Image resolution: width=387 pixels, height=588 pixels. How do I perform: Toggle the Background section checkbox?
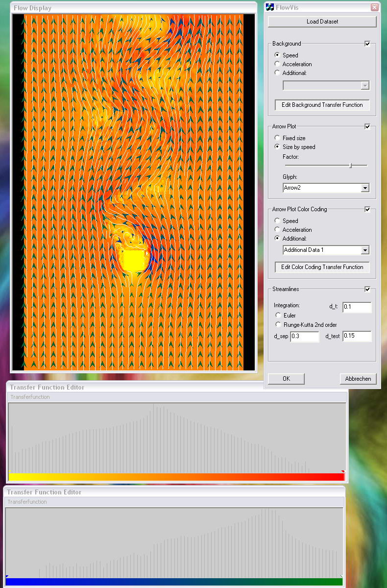(367, 44)
